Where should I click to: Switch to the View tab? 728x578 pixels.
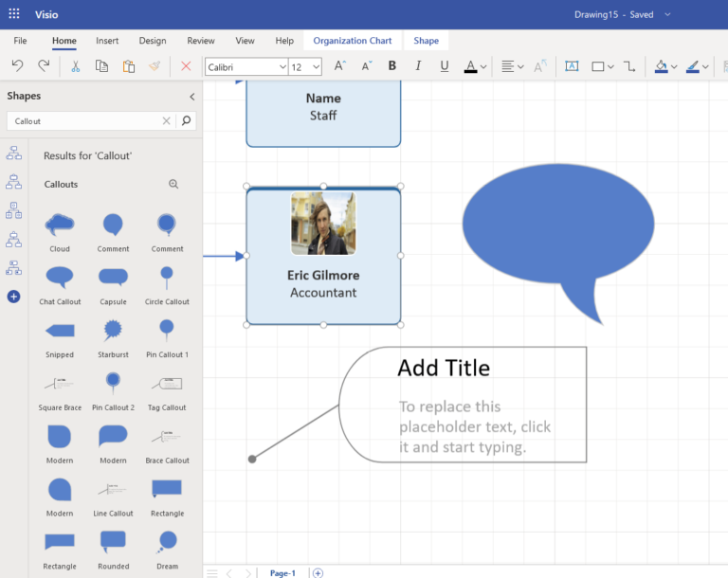click(x=245, y=41)
